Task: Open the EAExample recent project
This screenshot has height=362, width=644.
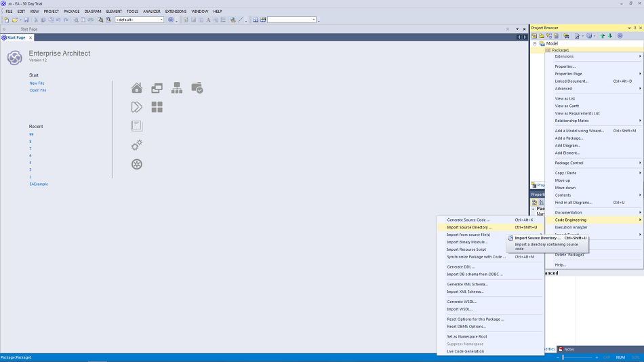Action: click(x=39, y=184)
